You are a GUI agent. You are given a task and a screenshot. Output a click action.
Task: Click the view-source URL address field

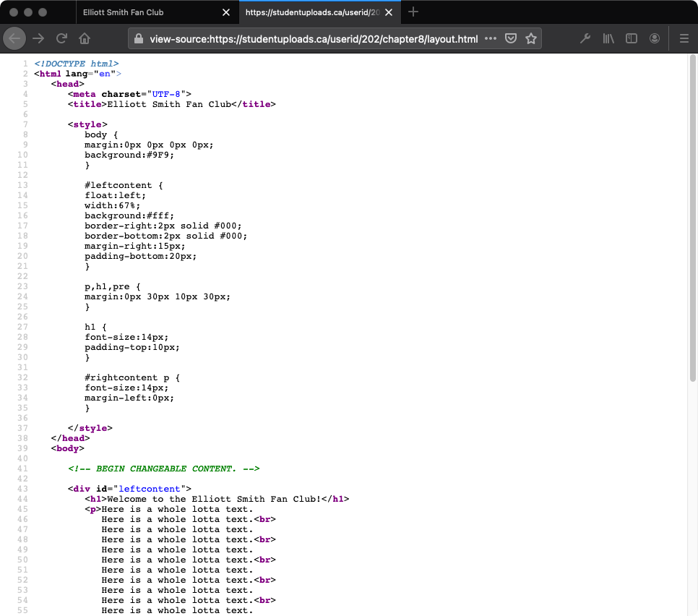point(314,39)
